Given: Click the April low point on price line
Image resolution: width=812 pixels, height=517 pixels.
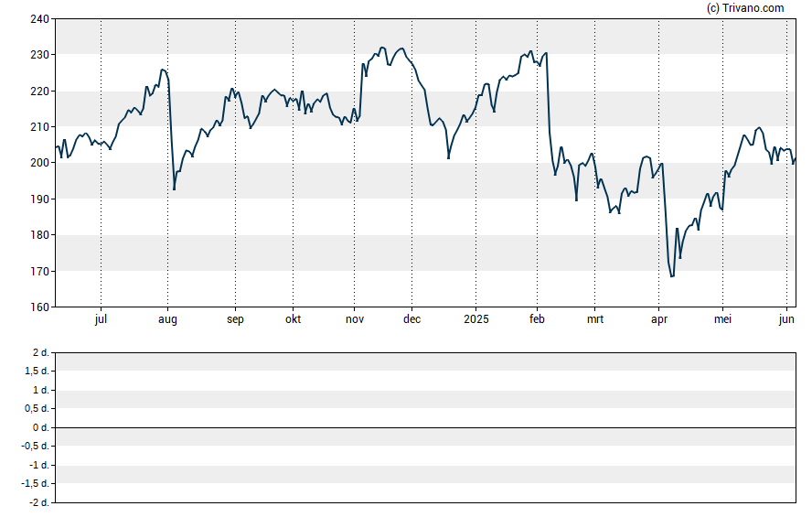Looking at the screenshot, I should [672, 276].
